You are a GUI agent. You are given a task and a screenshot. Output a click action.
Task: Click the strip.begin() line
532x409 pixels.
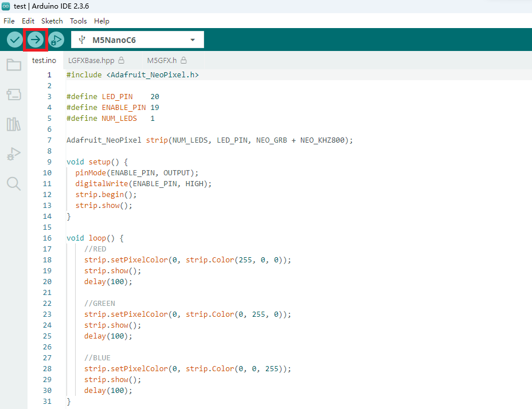coord(106,195)
